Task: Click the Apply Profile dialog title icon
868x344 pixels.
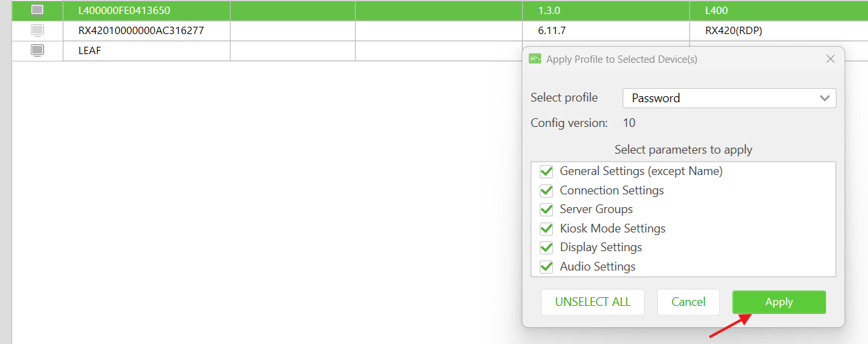Action: pos(535,59)
